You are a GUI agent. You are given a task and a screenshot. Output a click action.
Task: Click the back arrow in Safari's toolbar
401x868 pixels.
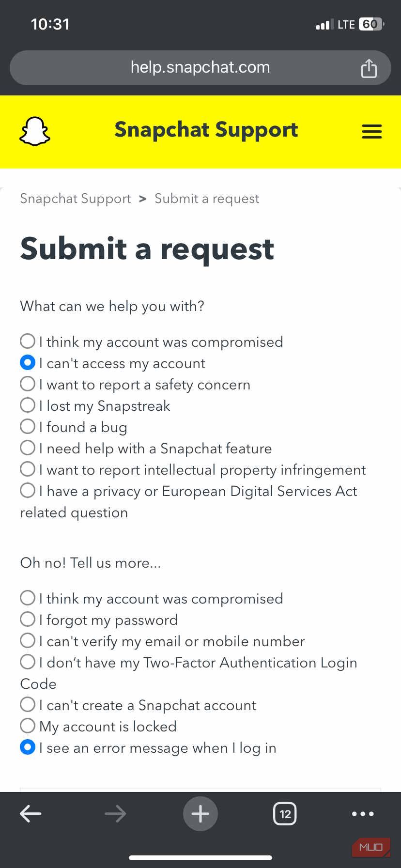tap(31, 814)
